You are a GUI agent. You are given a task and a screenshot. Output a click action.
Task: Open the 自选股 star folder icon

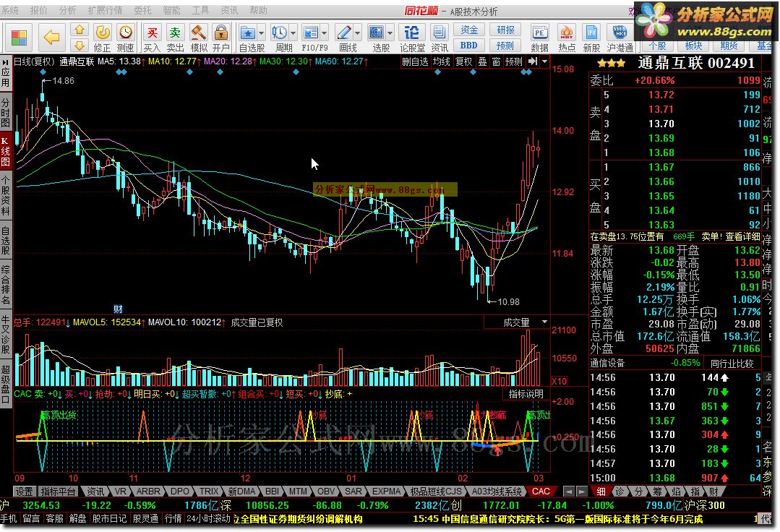coord(247,33)
